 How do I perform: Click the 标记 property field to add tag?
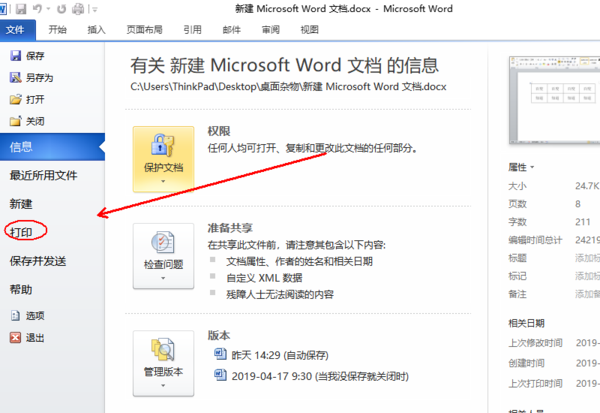click(587, 276)
